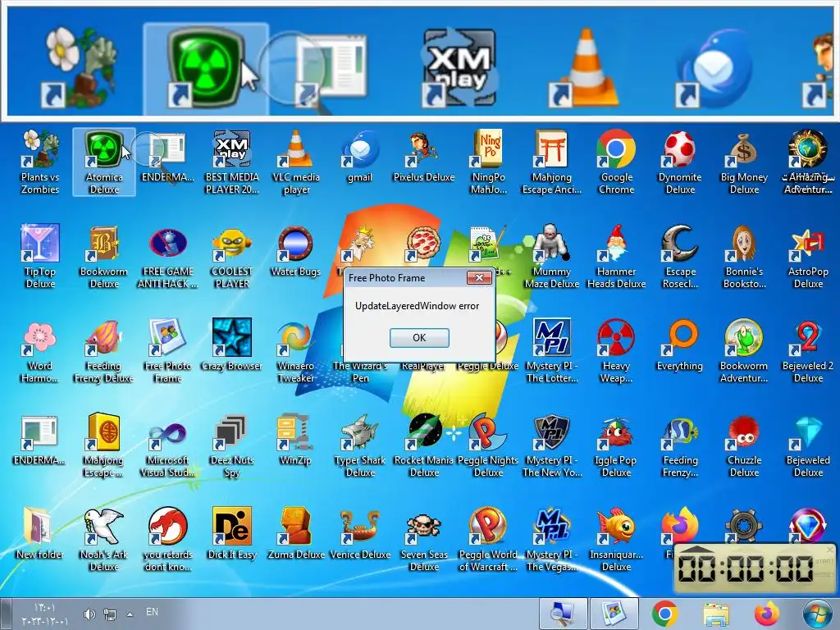
Task: Open the Windows Start button on taskbar
Action: (818, 614)
